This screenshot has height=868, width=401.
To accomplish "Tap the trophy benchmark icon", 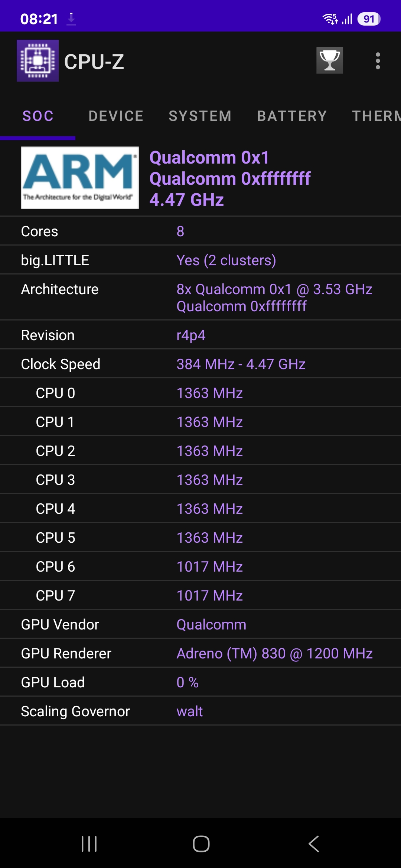I will click(x=329, y=60).
